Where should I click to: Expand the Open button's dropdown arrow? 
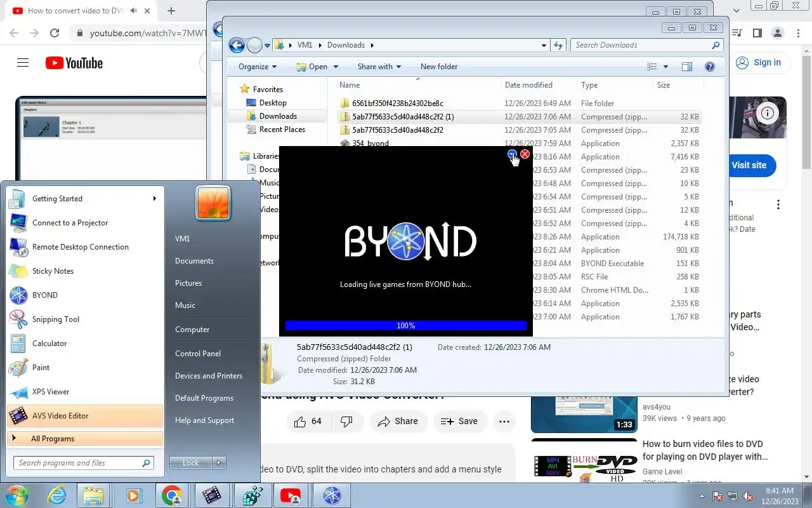click(x=336, y=67)
